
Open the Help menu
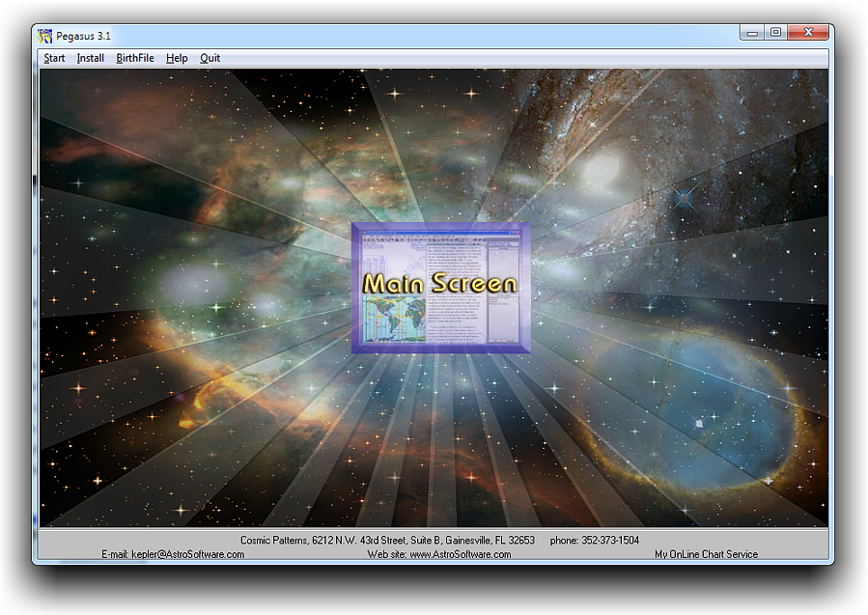coord(177,58)
